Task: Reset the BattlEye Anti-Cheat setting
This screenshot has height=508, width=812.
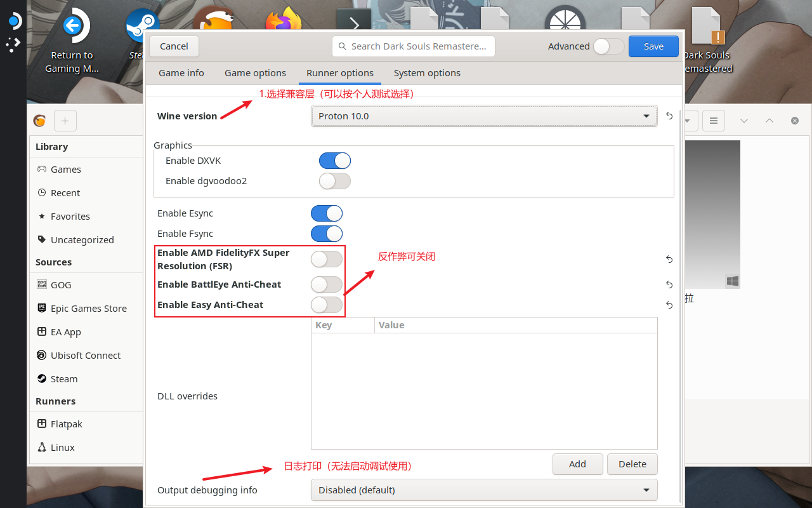Action: pos(669,284)
